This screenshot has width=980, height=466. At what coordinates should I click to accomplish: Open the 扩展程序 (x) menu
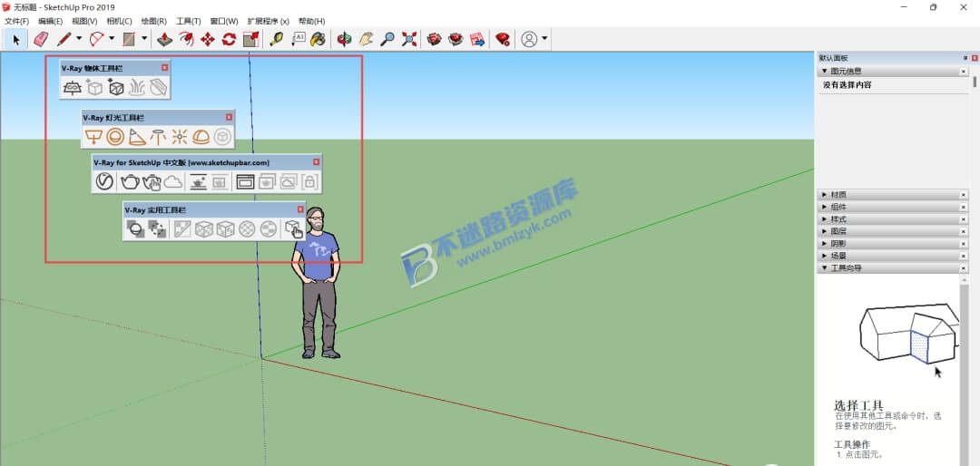click(x=268, y=21)
